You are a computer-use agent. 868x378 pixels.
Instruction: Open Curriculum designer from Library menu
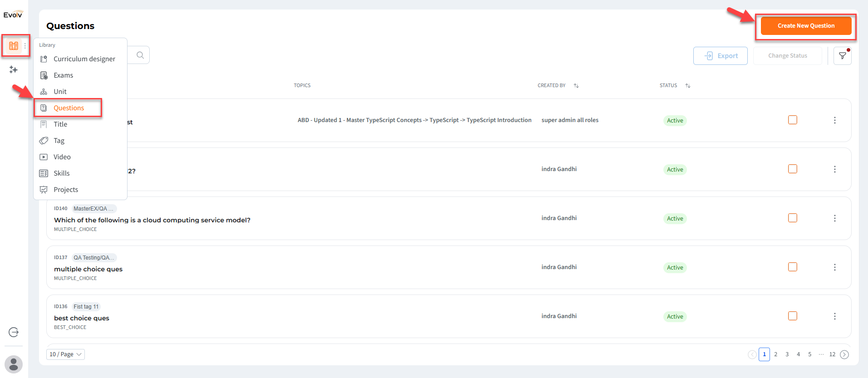80,59
